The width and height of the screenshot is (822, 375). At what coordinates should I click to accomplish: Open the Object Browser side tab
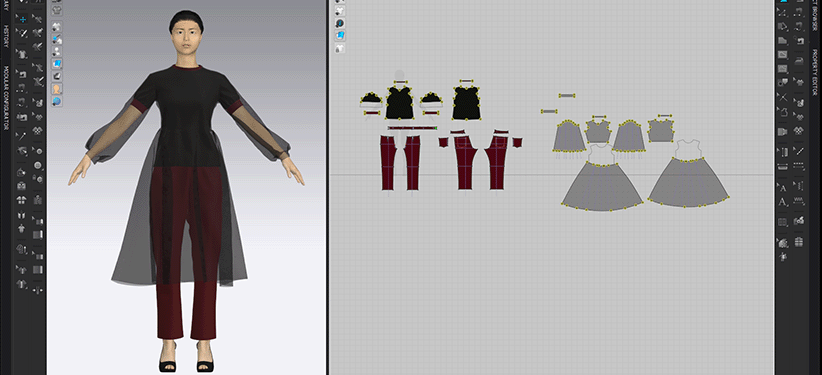tap(815, 15)
